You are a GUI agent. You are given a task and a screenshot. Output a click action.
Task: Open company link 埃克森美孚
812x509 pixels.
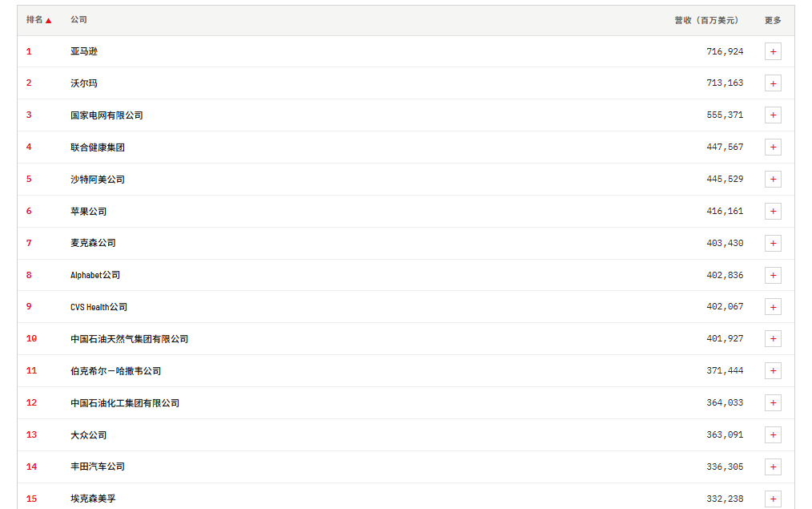pos(93,499)
